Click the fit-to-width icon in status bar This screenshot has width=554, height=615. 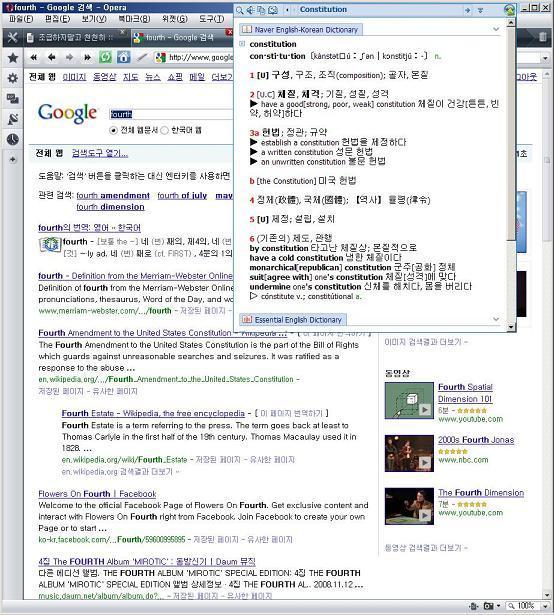pos(474,606)
